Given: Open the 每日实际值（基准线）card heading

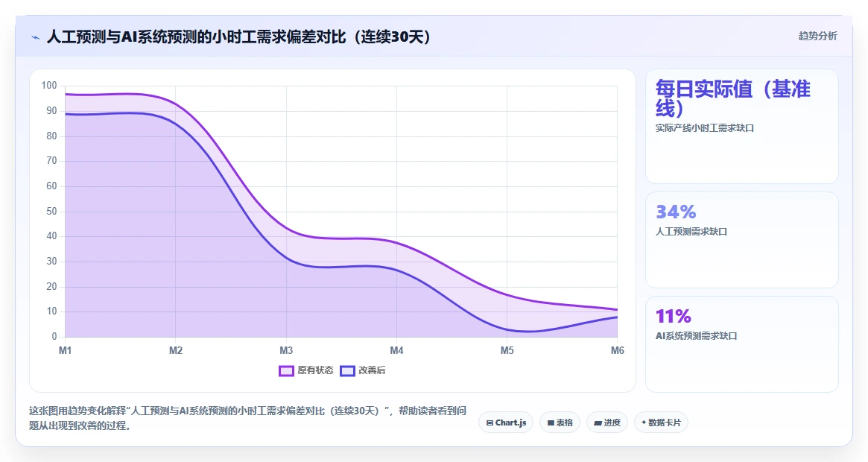Looking at the screenshot, I should click(x=733, y=98).
